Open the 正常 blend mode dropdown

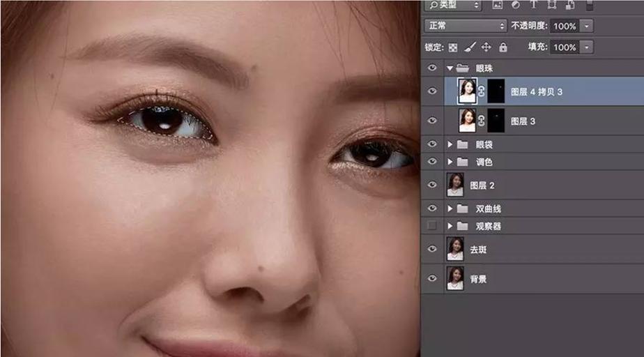click(x=466, y=26)
